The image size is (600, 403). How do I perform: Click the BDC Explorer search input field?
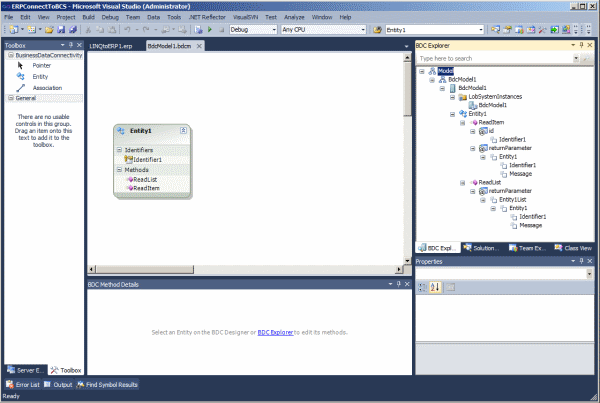click(494, 58)
